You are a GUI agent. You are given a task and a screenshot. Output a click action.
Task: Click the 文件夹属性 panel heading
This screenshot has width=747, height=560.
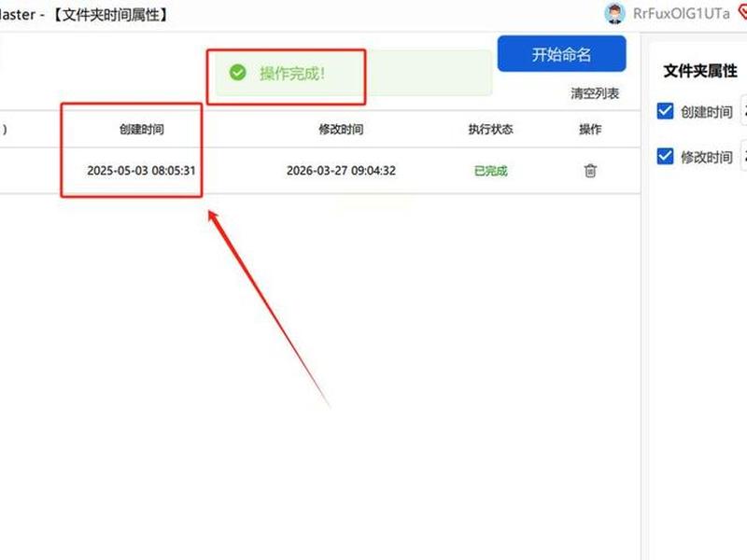tap(700, 71)
